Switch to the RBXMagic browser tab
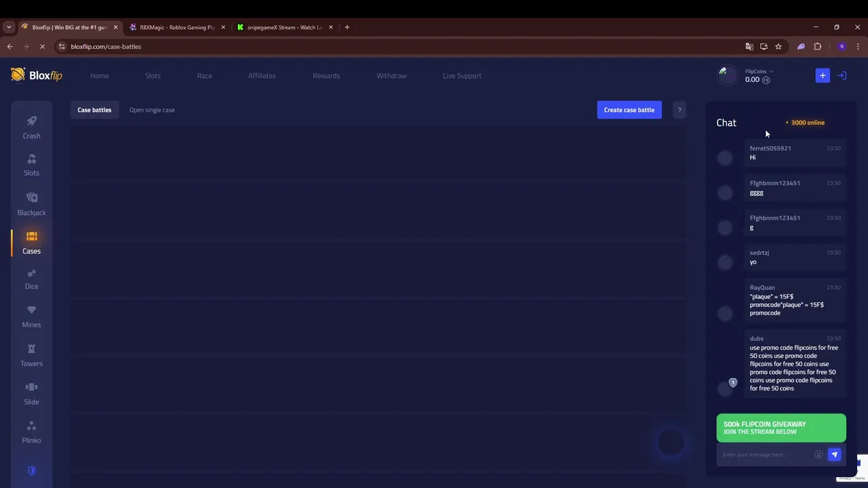 click(x=177, y=27)
